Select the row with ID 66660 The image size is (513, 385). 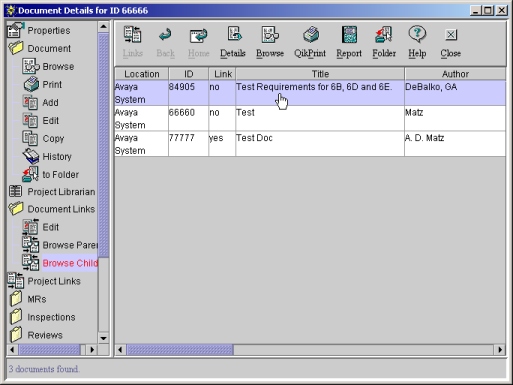[x=310, y=119]
